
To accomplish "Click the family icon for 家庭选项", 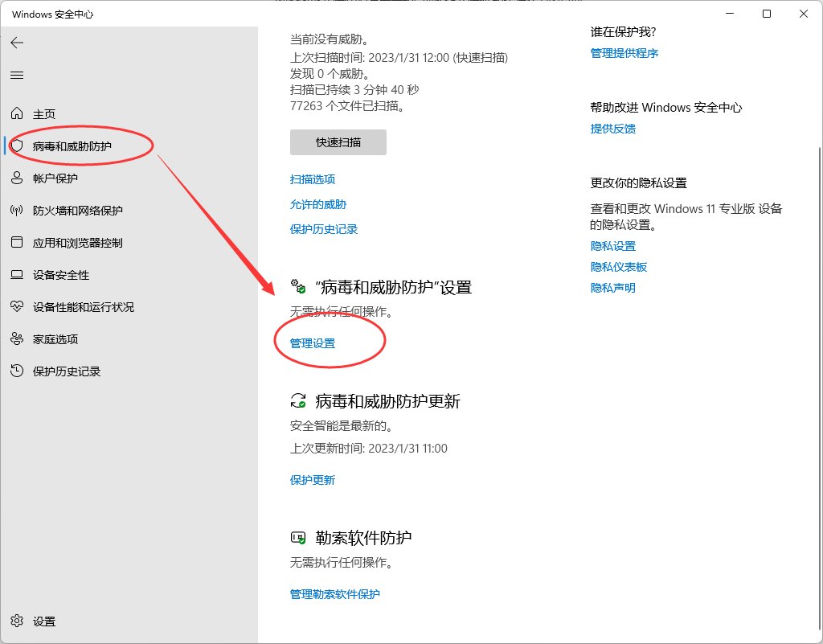I will (17, 339).
